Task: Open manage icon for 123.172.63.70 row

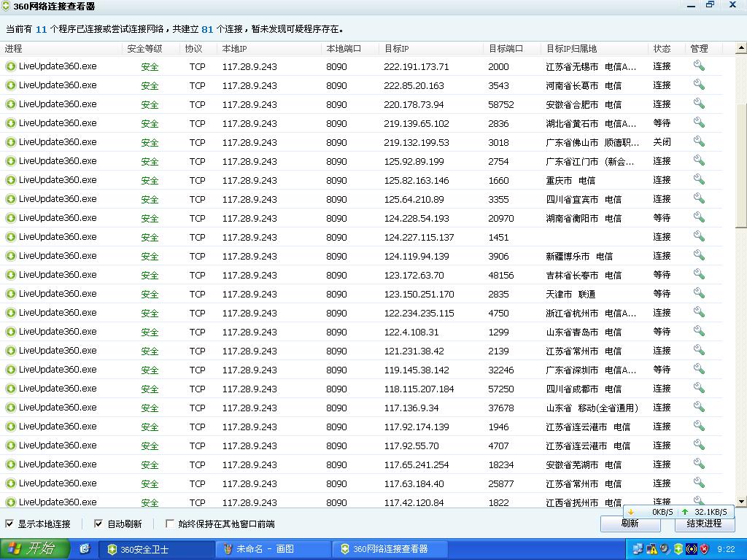Action: click(699, 274)
